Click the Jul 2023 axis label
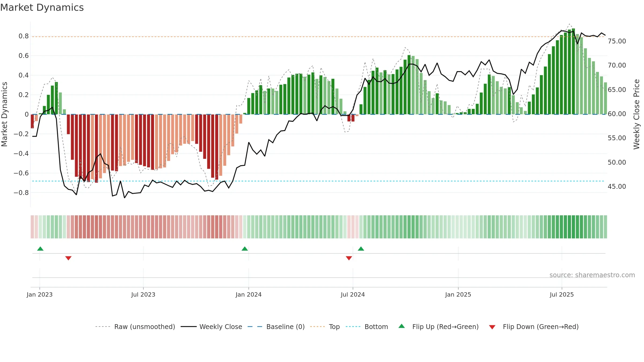Image resolution: width=644 pixels, height=362 pixels. tap(143, 294)
